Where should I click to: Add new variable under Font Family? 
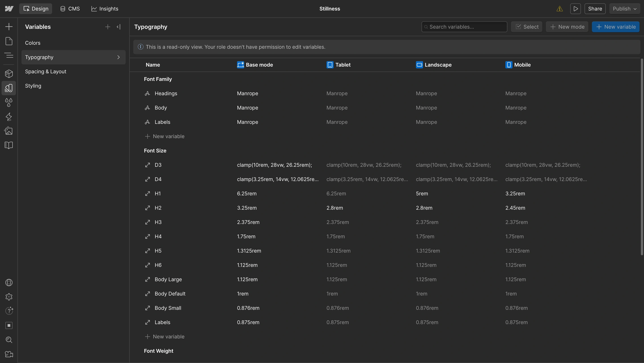pyautogui.click(x=165, y=136)
